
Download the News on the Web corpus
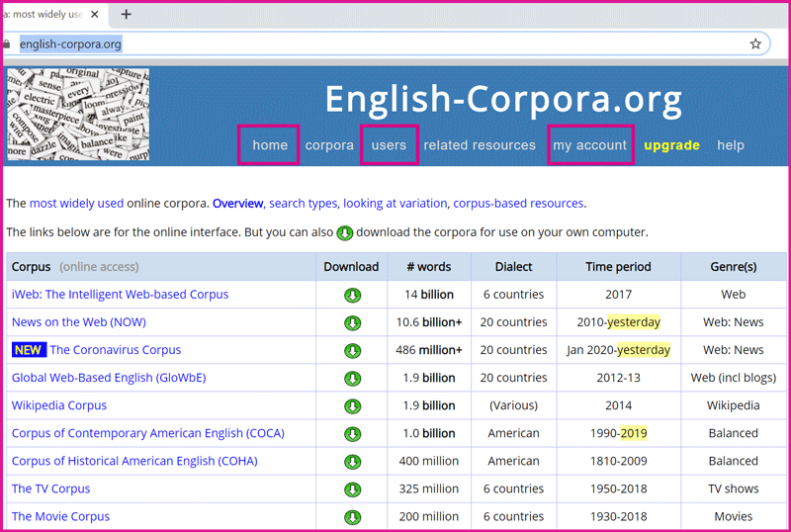352,322
